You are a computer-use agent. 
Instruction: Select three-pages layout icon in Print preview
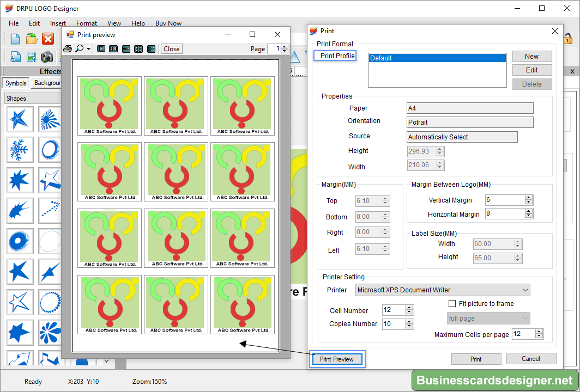click(x=126, y=49)
